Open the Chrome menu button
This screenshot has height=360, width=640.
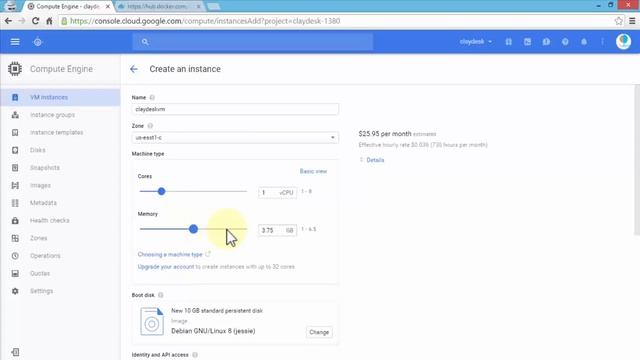632,21
